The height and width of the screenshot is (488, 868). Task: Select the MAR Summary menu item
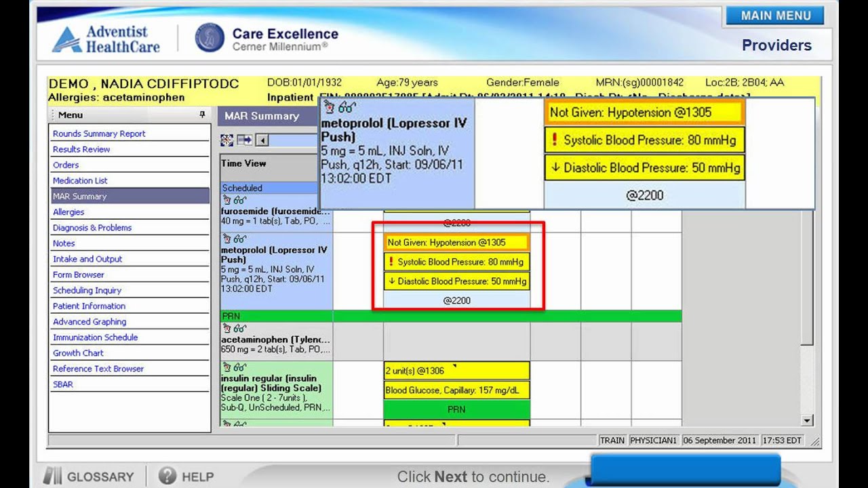pyautogui.click(x=129, y=196)
